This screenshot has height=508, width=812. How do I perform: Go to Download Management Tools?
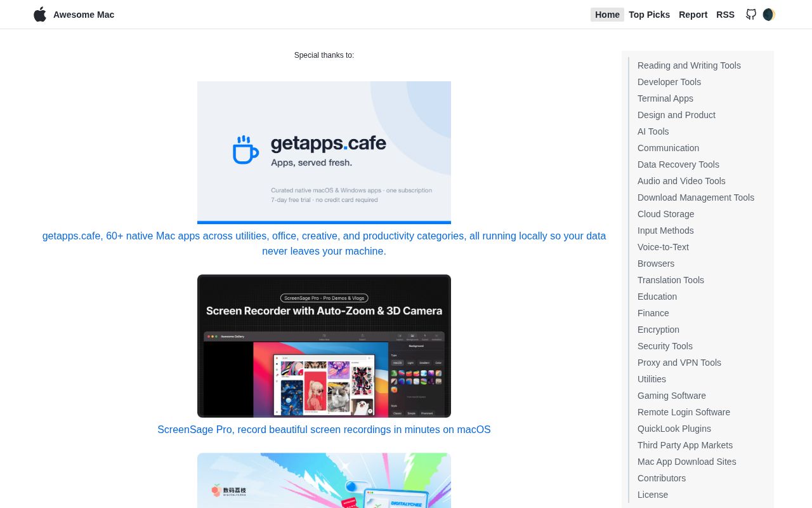(x=696, y=197)
